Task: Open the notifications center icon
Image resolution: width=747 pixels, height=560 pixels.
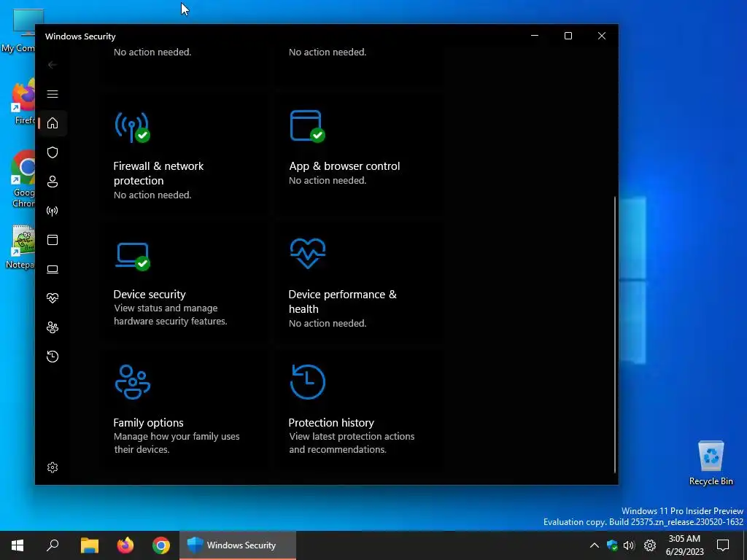Action: click(723, 545)
